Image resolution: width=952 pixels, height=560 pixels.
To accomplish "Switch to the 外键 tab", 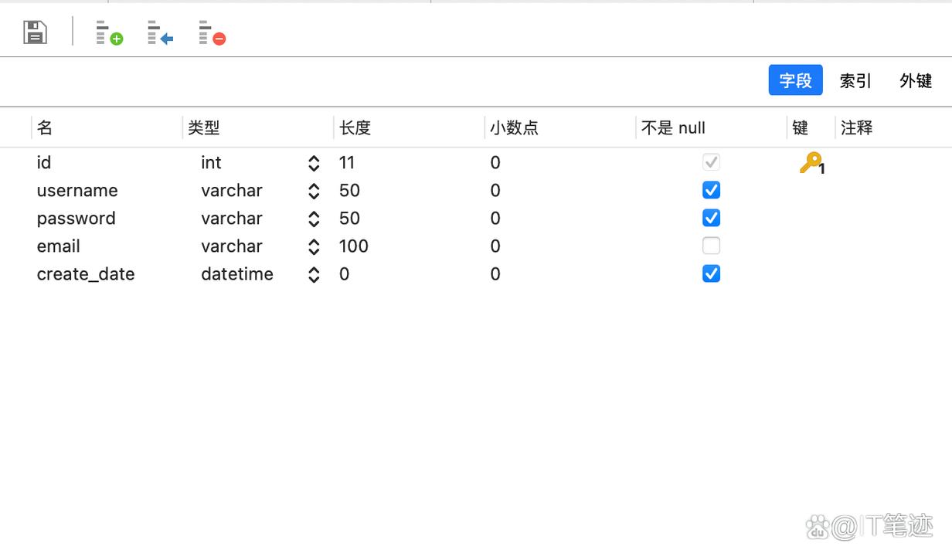I will 916,80.
